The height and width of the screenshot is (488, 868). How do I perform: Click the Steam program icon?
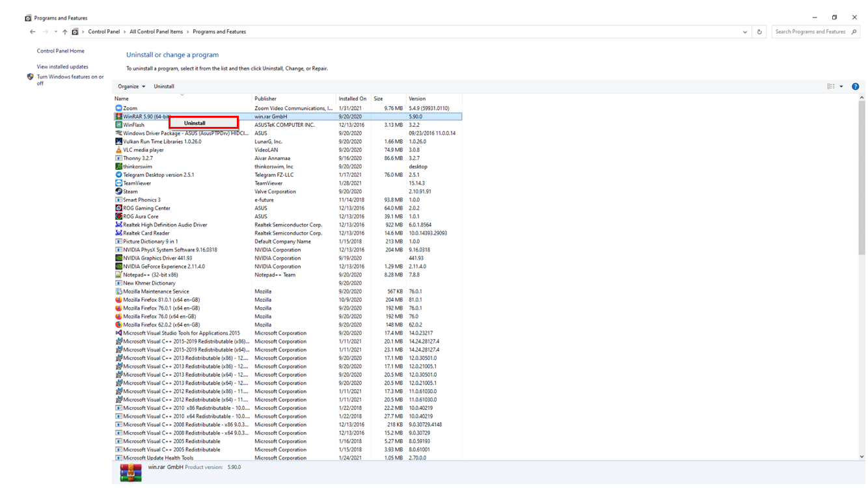(x=118, y=192)
